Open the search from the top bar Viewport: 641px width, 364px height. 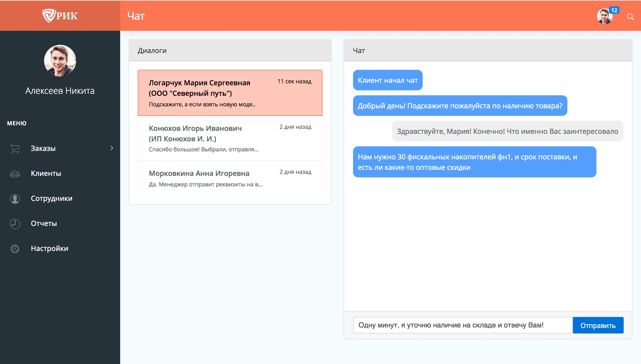(x=630, y=17)
